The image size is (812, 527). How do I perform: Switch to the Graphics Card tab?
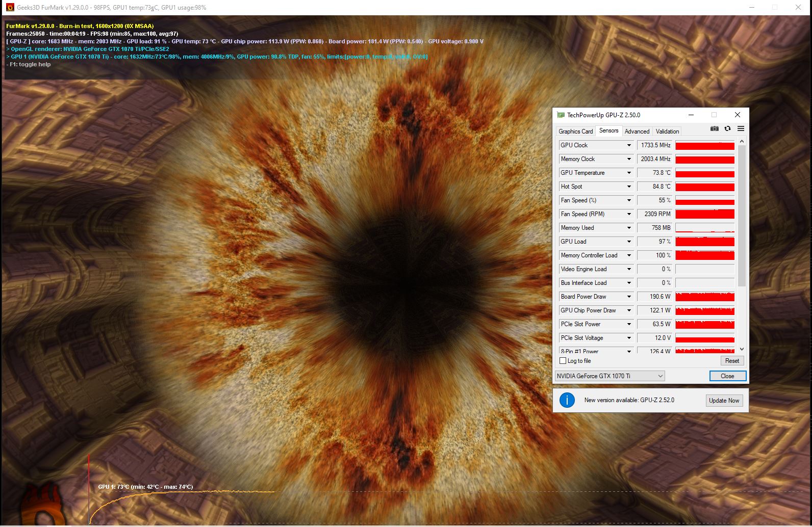point(575,131)
